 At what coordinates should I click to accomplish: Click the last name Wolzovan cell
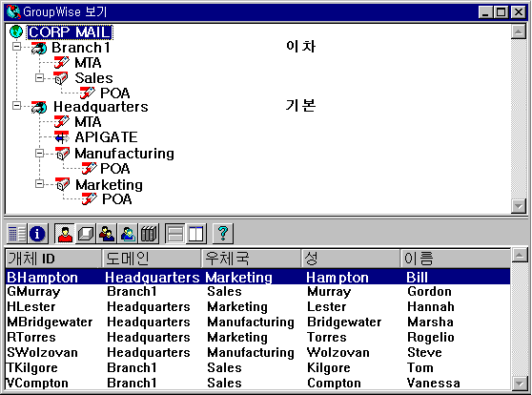point(338,353)
